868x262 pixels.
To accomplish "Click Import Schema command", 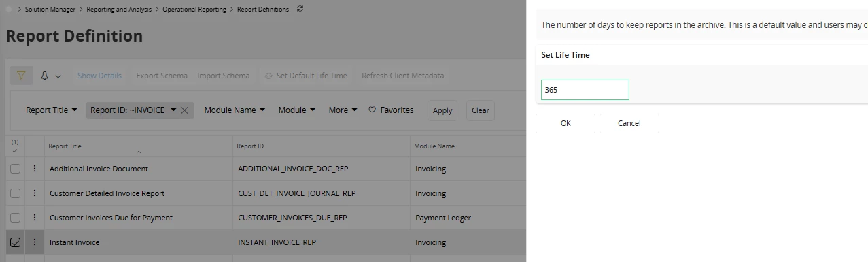I will point(223,76).
